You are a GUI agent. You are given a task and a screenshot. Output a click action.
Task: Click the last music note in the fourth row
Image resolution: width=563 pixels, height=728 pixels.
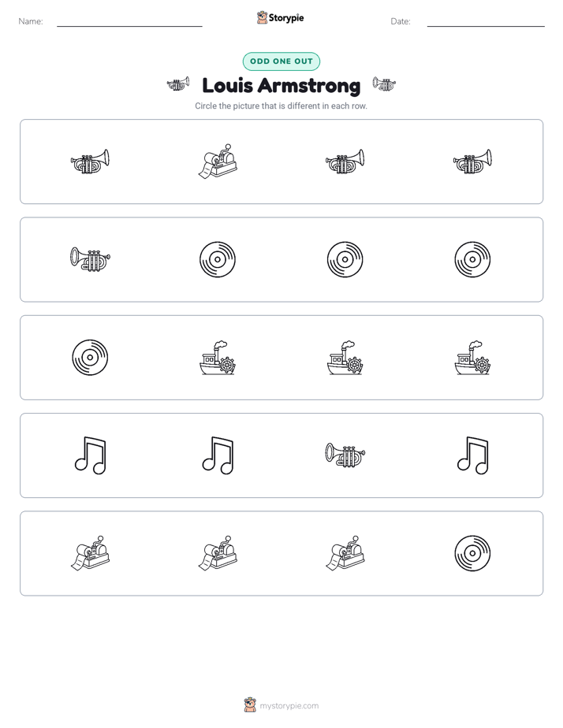click(x=472, y=455)
